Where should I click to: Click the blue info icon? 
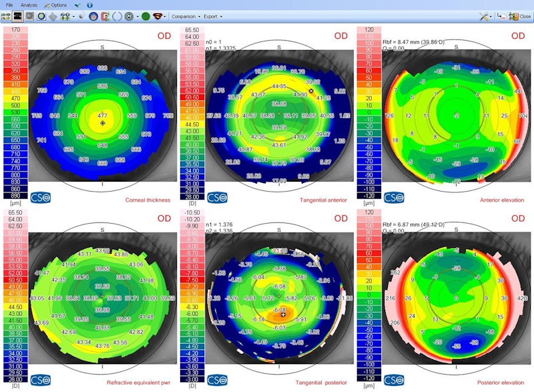click(x=90, y=5)
